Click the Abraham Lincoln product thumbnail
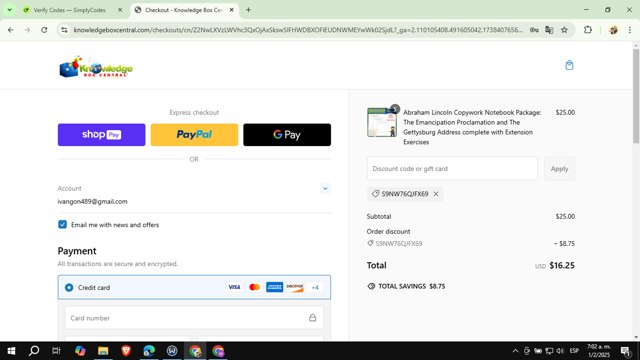The width and height of the screenshot is (640, 360). pyautogui.click(x=382, y=122)
